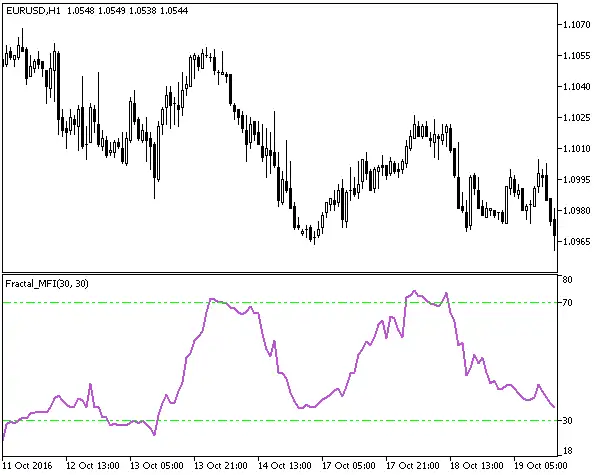
Task: Click the 80 level on indicator scale
Action: pos(567,280)
